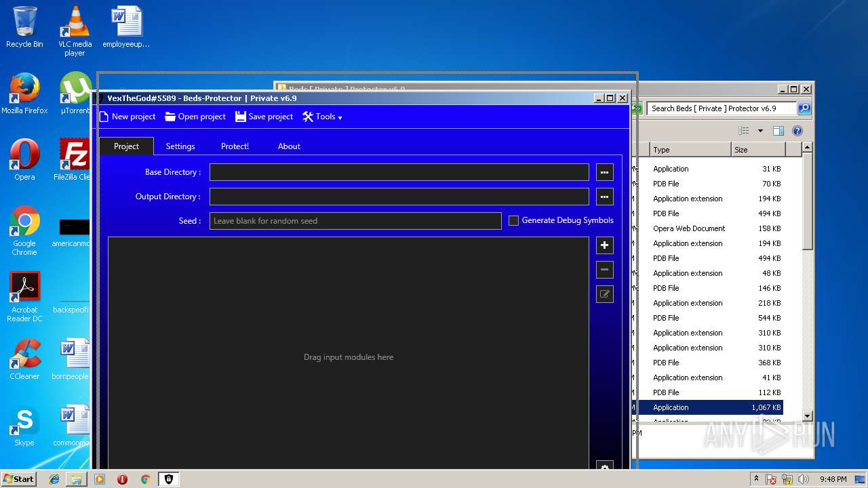Click Save project toolbar button
The height and width of the screenshot is (488, 868).
(264, 117)
